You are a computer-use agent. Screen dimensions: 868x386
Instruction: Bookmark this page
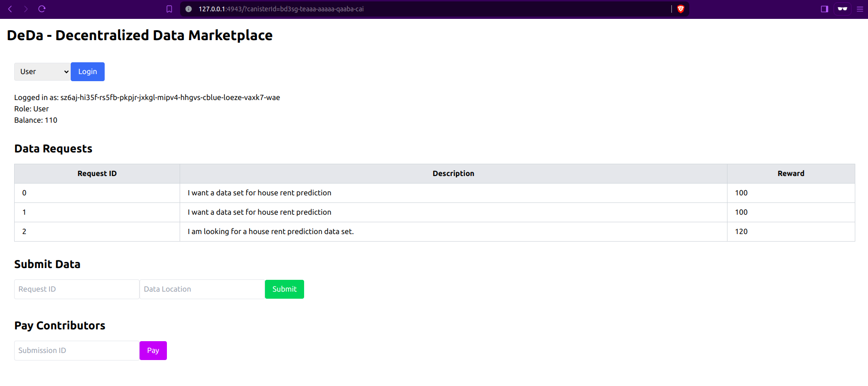pyautogui.click(x=169, y=9)
